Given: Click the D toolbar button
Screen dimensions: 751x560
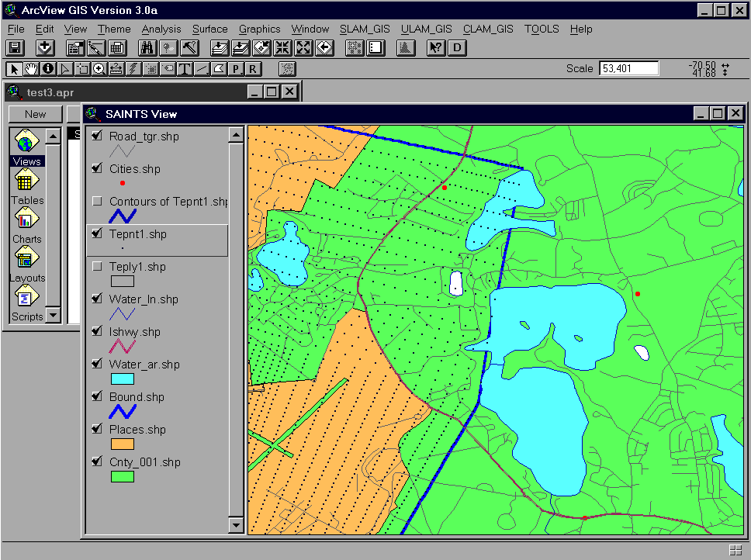Looking at the screenshot, I should point(457,47).
